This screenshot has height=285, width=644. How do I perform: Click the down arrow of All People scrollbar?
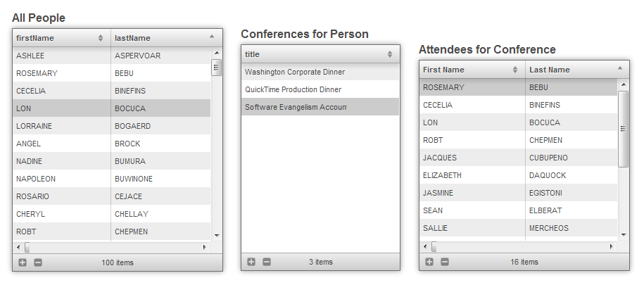[x=217, y=235]
